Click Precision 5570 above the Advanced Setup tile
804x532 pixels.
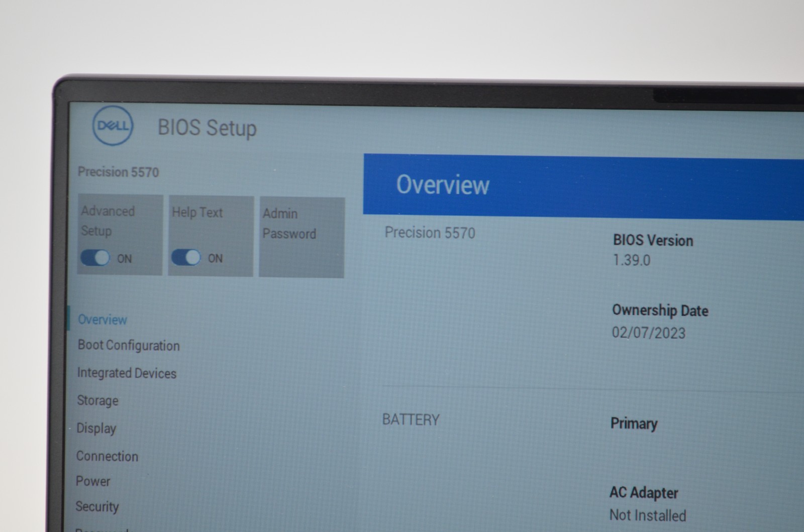[x=118, y=172]
